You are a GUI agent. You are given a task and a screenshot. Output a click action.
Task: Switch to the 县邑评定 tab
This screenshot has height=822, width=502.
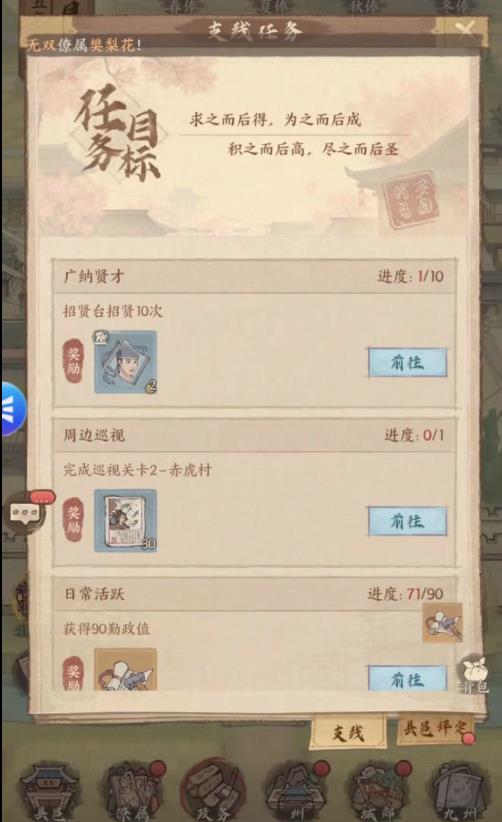tap(433, 729)
